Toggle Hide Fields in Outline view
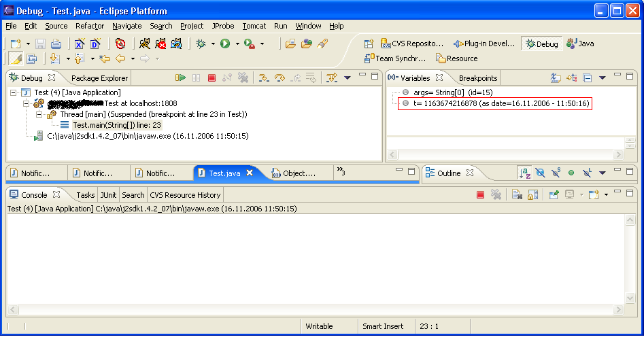Viewport: 644px width, 348px height. 540,173
